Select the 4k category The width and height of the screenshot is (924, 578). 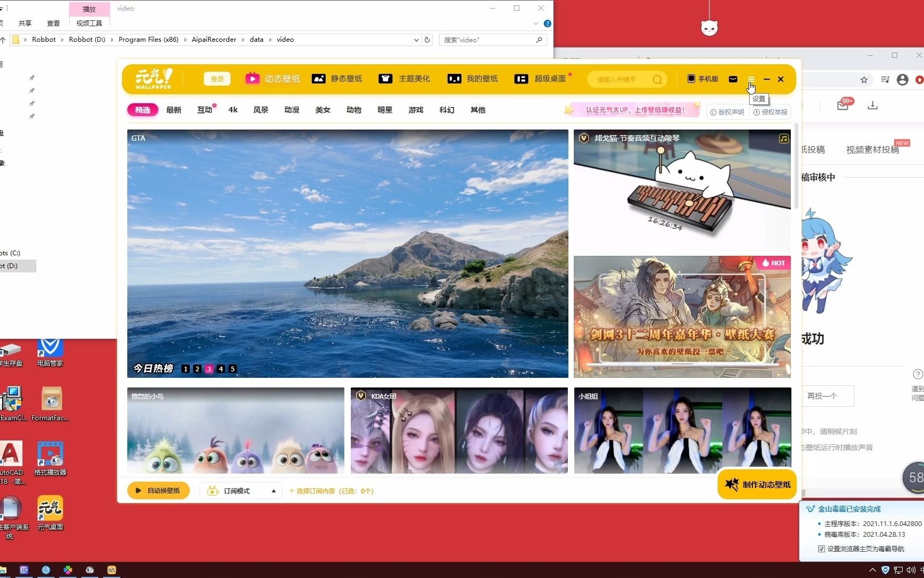click(233, 110)
